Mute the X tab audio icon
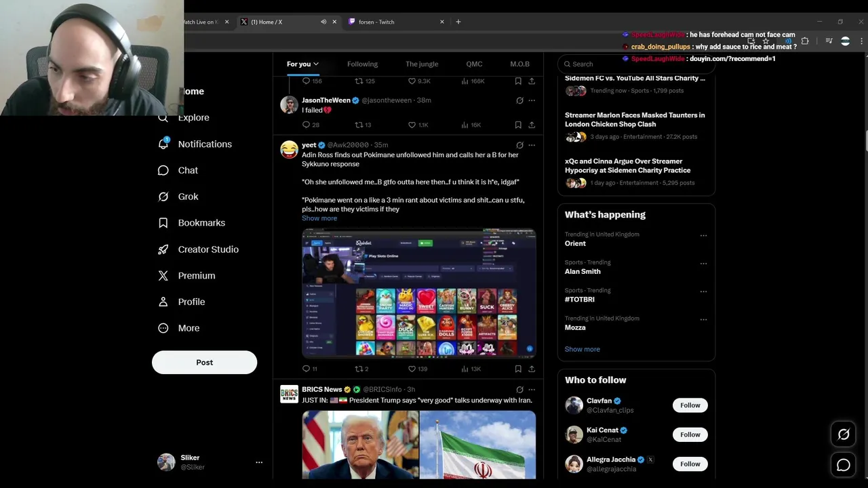868x488 pixels. click(323, 22)
